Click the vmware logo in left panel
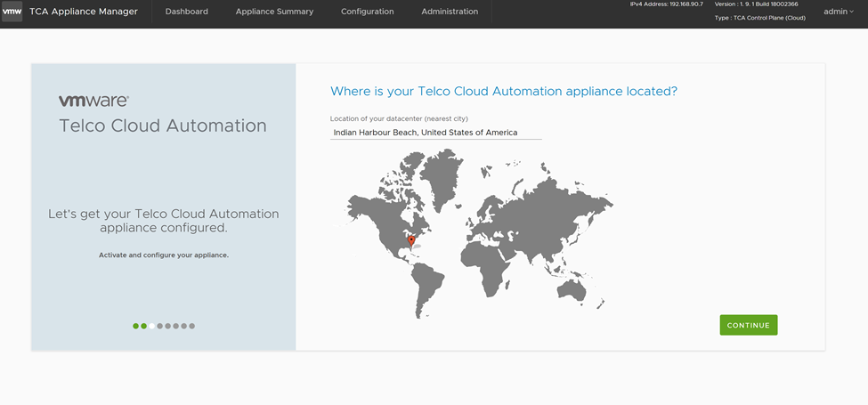Viewport: 868px width, 405px height. click(x=93, y=101)
